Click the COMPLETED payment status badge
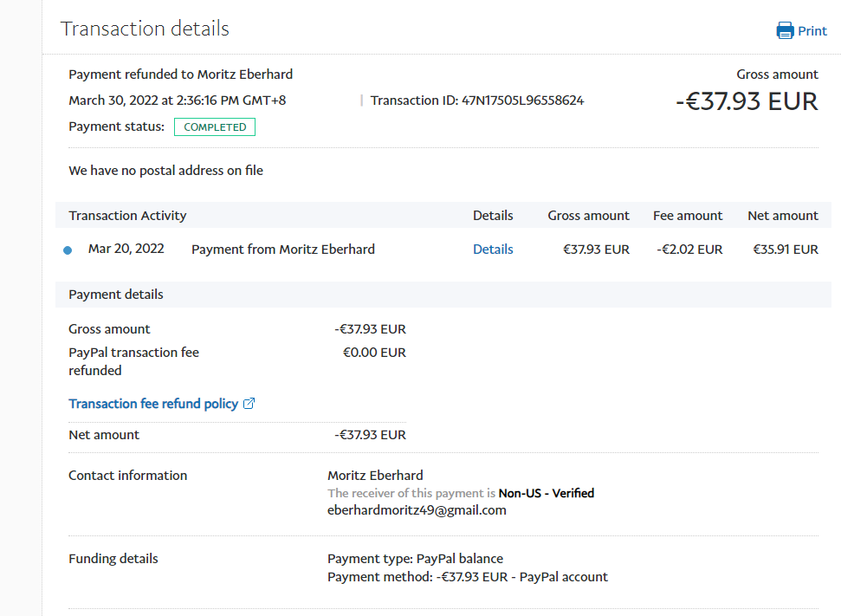The width and height of the screenshot is (841, 616). click(215, 127)
